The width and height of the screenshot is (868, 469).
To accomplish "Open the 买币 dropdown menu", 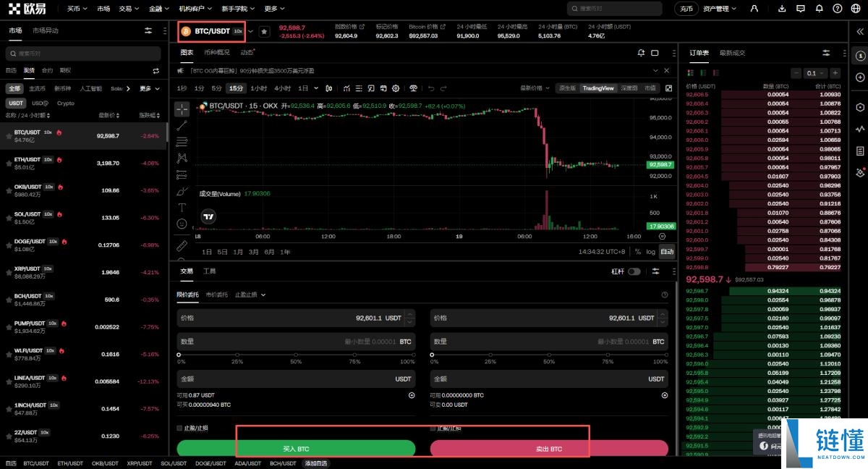I will (x=77, y=9).
